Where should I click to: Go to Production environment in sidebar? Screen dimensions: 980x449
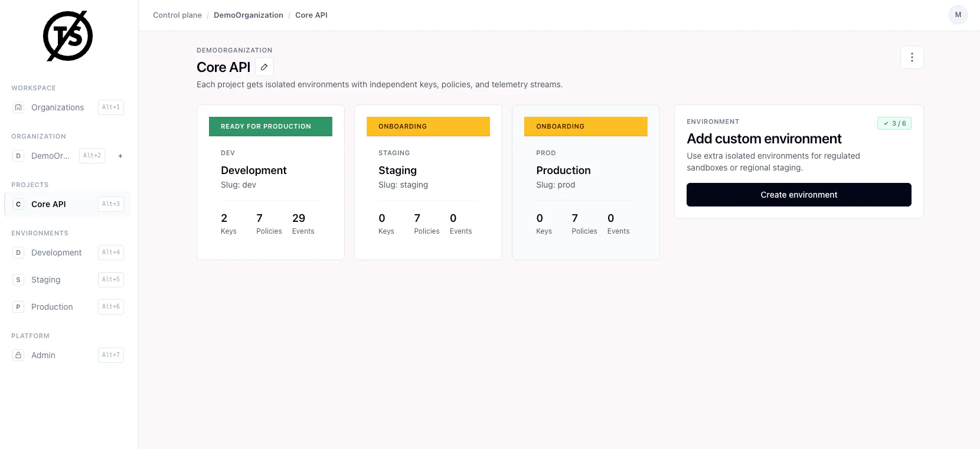tap(67, 307)
